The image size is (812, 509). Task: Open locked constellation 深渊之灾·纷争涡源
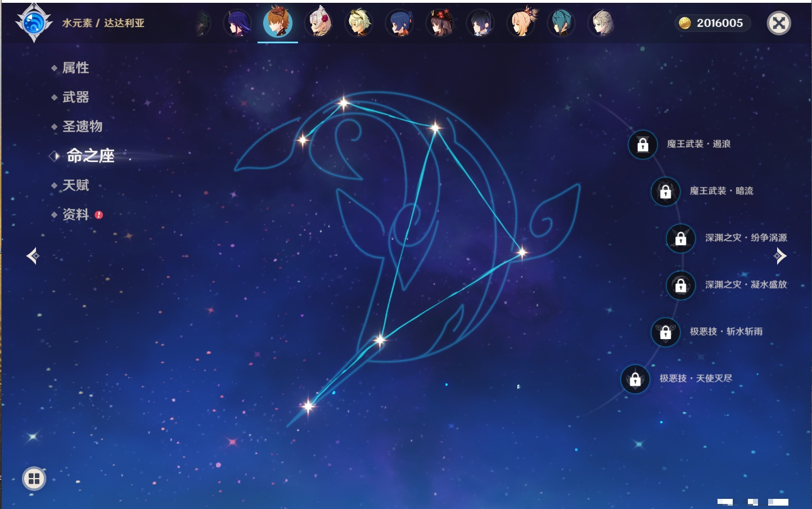pyautogui.click(x=681, y=238)
